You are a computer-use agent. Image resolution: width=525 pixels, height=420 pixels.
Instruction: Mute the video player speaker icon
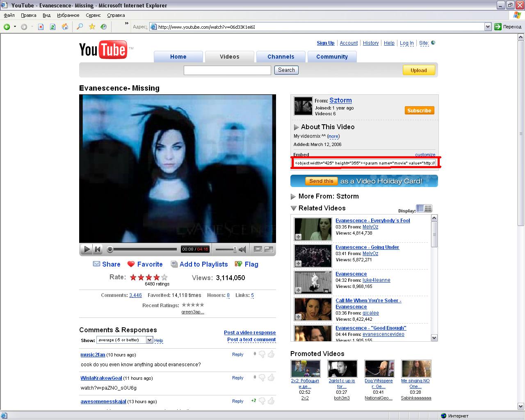242,249
